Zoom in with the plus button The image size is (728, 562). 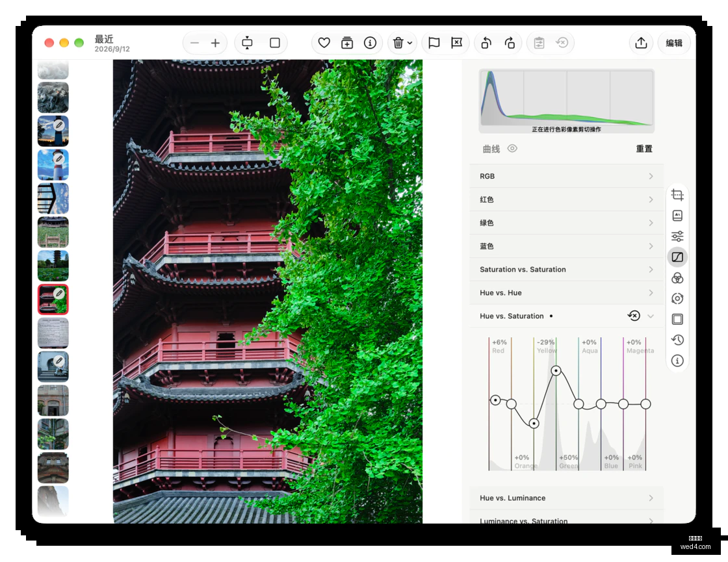point(215,43)
